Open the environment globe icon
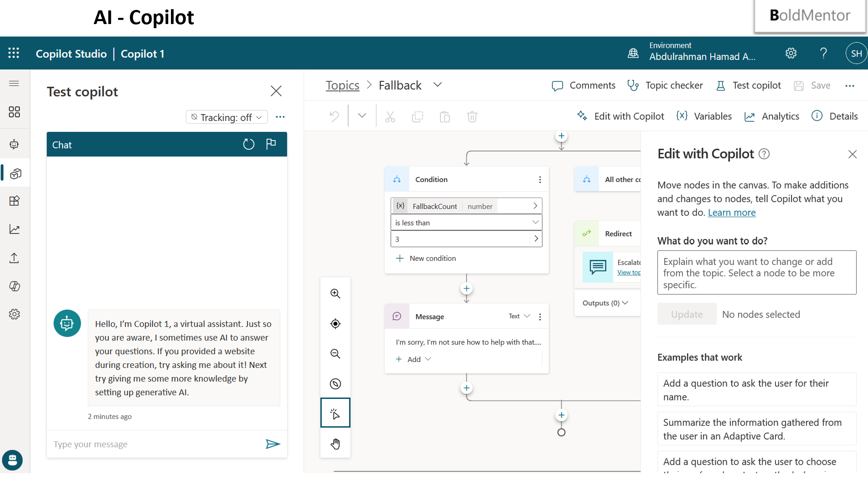Screen dimensions: 868x486 (x=633, y=53)
